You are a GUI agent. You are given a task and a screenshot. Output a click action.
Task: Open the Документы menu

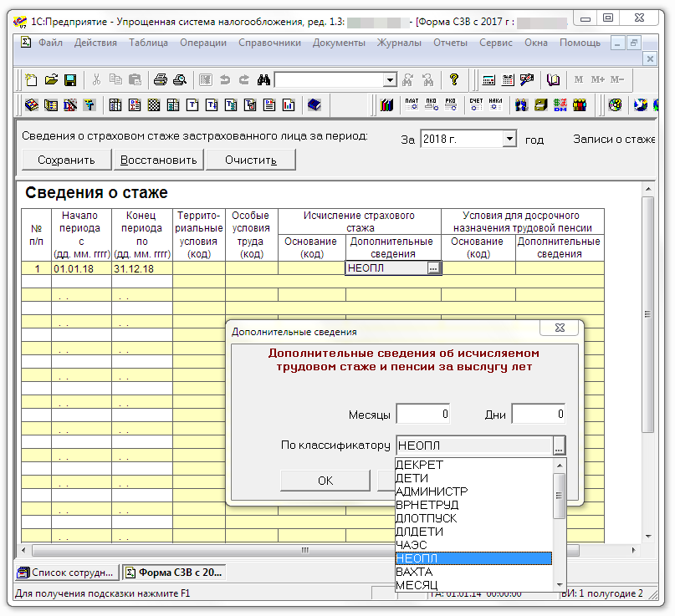(339, 43)
